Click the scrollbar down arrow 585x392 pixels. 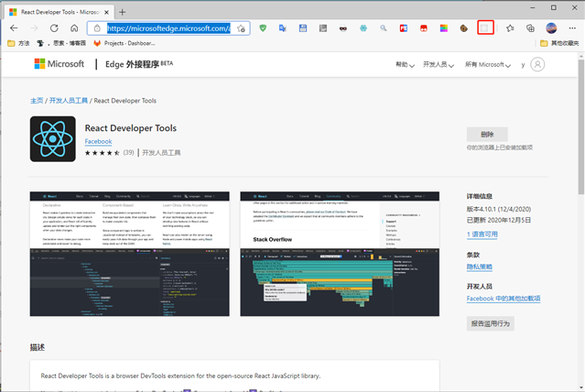(581, 387)
